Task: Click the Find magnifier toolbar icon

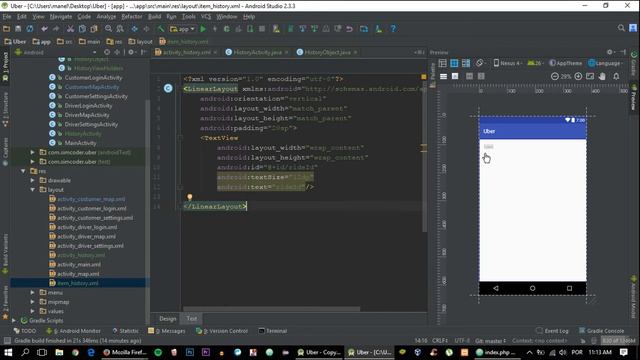Action: [108, 29]
